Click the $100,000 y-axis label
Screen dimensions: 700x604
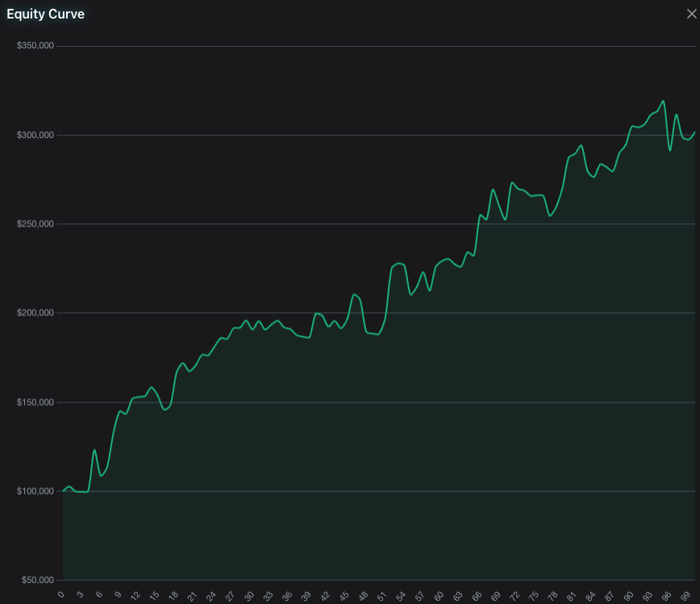point(36,490)
